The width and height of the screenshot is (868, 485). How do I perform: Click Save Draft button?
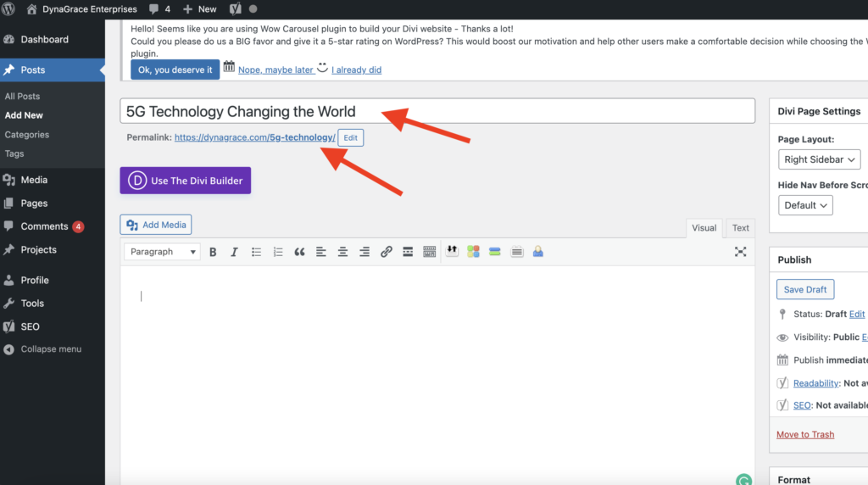(804, 289)
